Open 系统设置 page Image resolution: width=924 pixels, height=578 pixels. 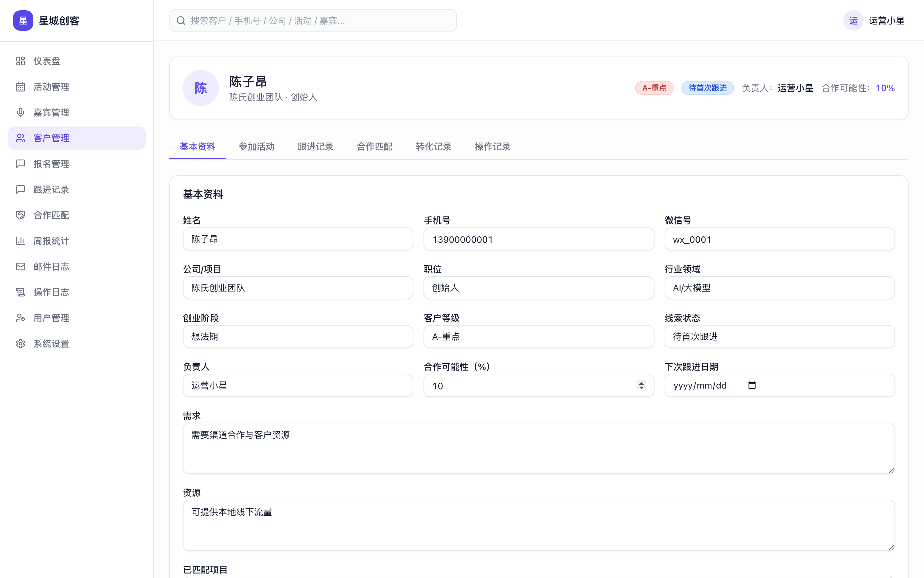pyautogui.click(x=76, y=344)
